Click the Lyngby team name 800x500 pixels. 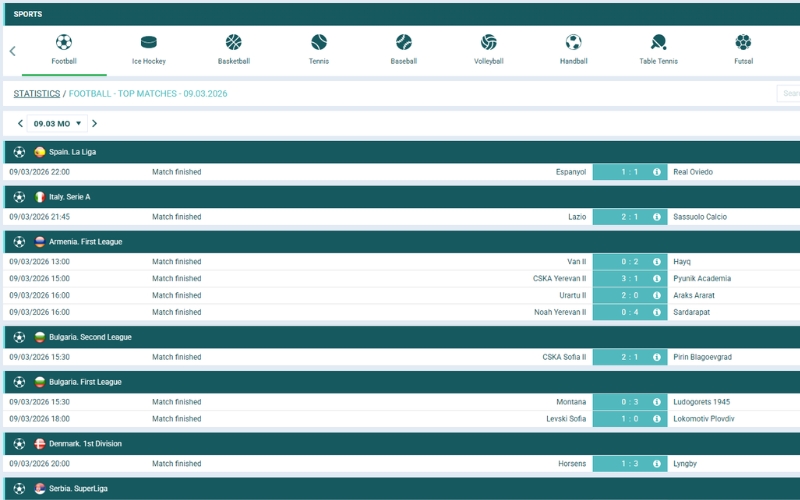pyautogui.click(x=685, y=464)
